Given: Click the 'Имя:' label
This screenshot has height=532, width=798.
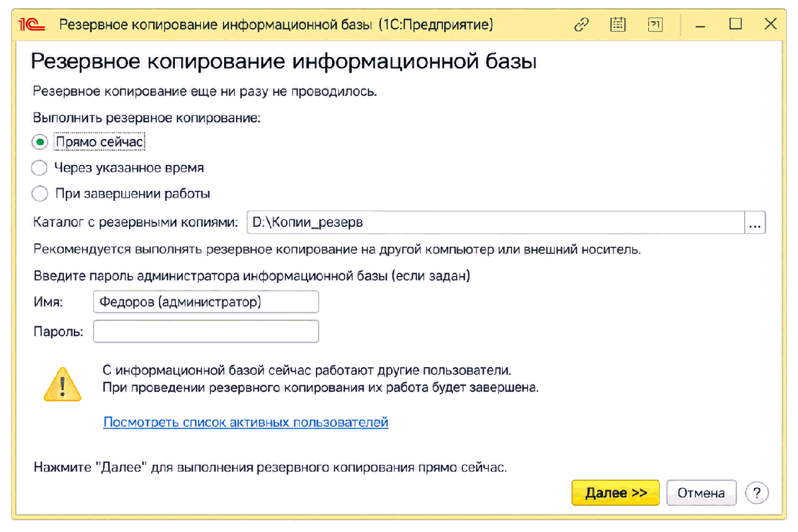Looking at the screenshot, I should click(x=47, y=302).
